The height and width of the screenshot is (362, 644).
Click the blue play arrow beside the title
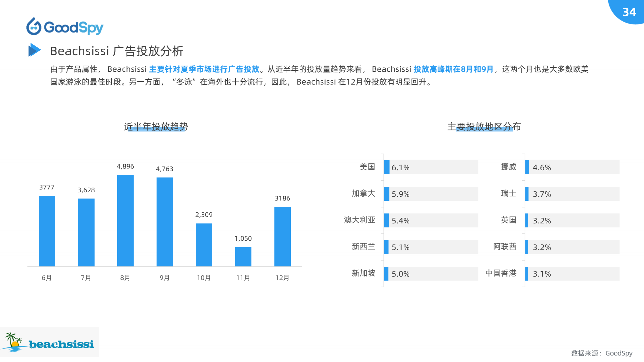34,50
